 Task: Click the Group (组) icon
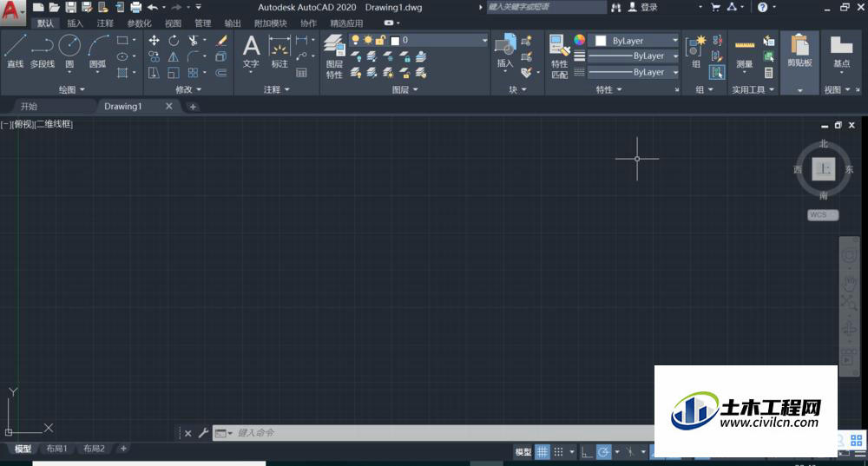[x=695, y=51]
